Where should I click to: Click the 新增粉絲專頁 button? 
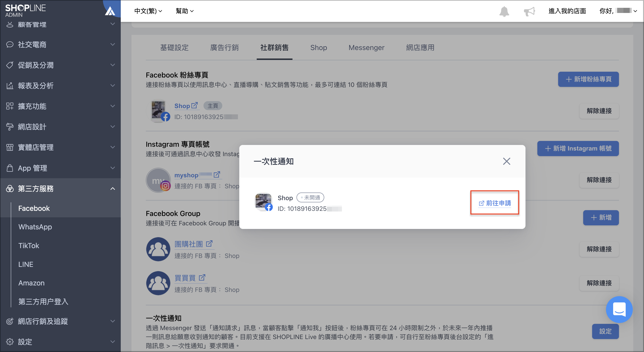588,79
